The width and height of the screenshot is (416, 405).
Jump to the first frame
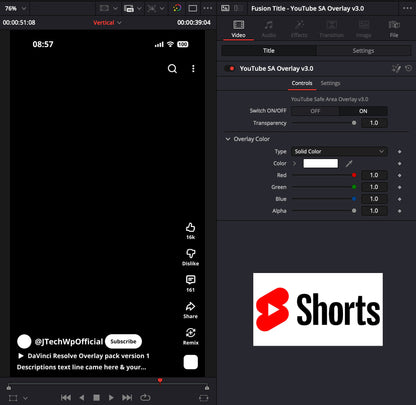66,397
